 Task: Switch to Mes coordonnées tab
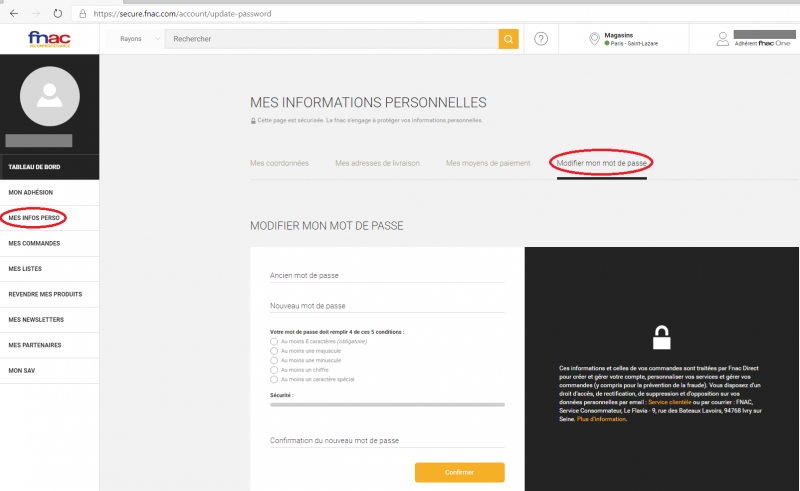pyautogui.click(x=279, y=163)
